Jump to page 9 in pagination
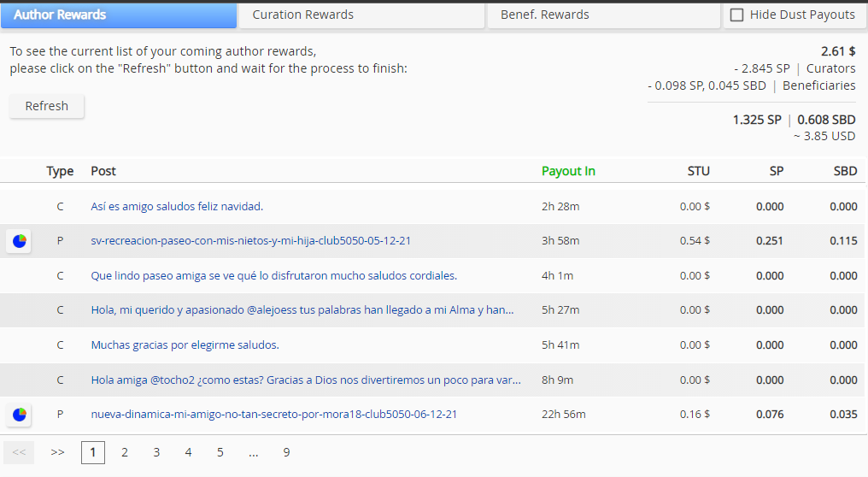 tap(286, 452)
